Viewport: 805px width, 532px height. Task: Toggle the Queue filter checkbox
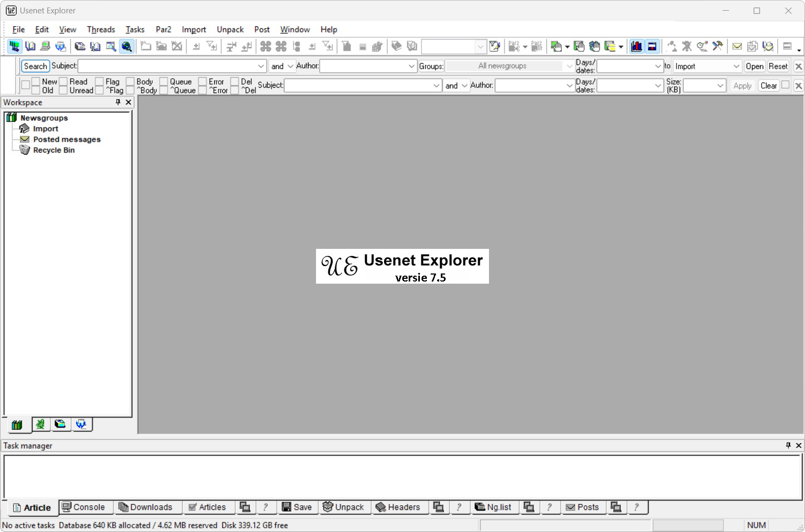coord(164,81)
